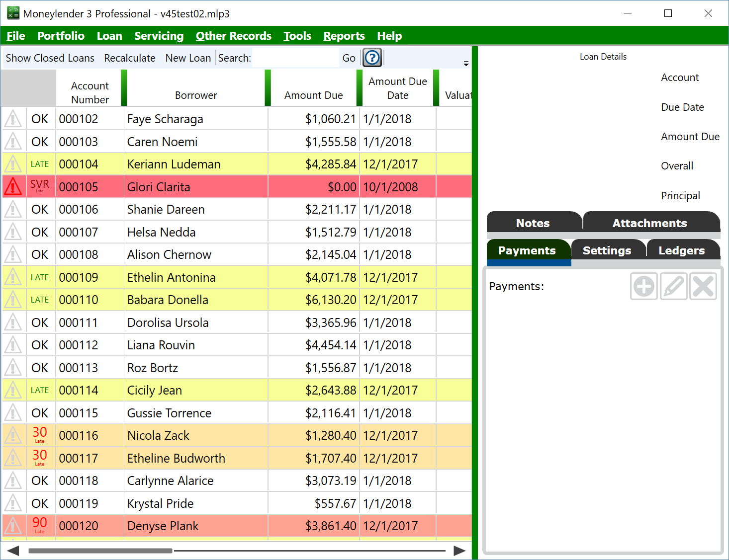729x560 pixels.
Task: Click warning triangle icon for Cicily Jean
Action: pos(13,390)
